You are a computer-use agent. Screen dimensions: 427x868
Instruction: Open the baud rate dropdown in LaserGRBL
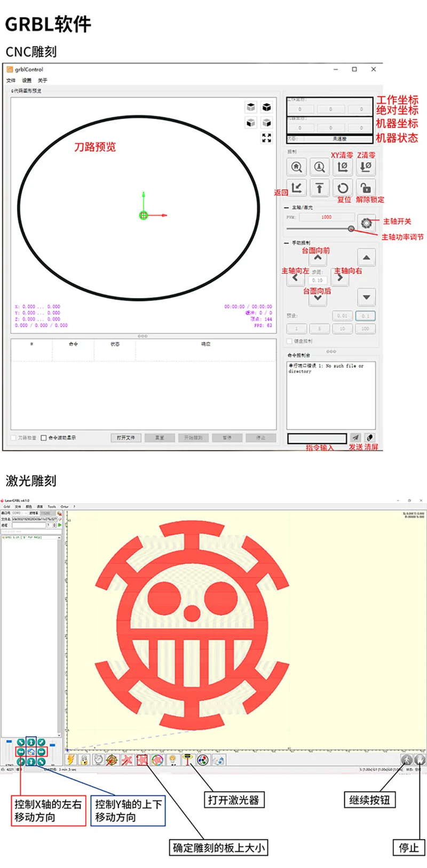48,513
